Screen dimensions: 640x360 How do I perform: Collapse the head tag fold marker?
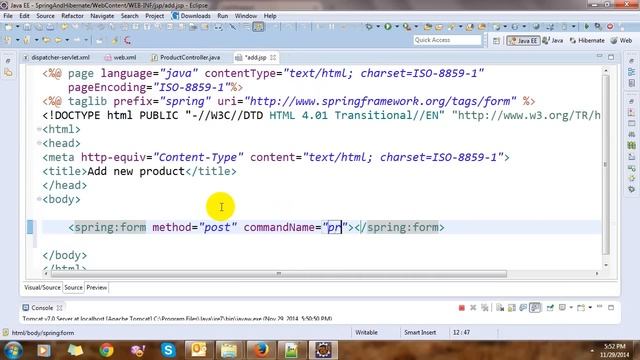(x=39, y=143)
